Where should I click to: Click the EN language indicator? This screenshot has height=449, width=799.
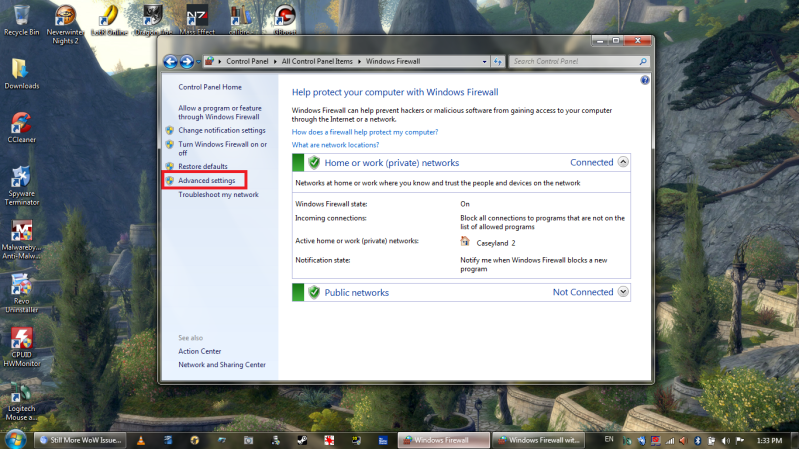[609, 439]
